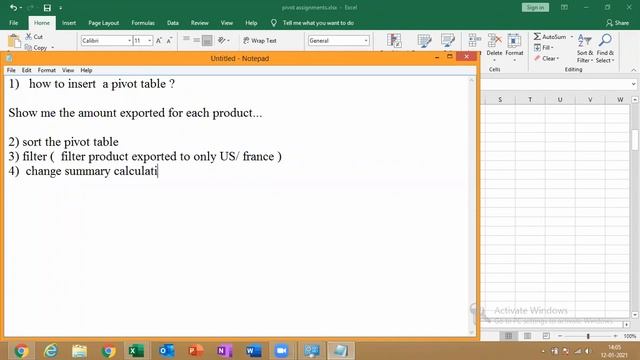The width and height of the screenshot is (640, 360).
Task: Switch to Page Layout view in Excel's status bar
Action: pos(527,336)
